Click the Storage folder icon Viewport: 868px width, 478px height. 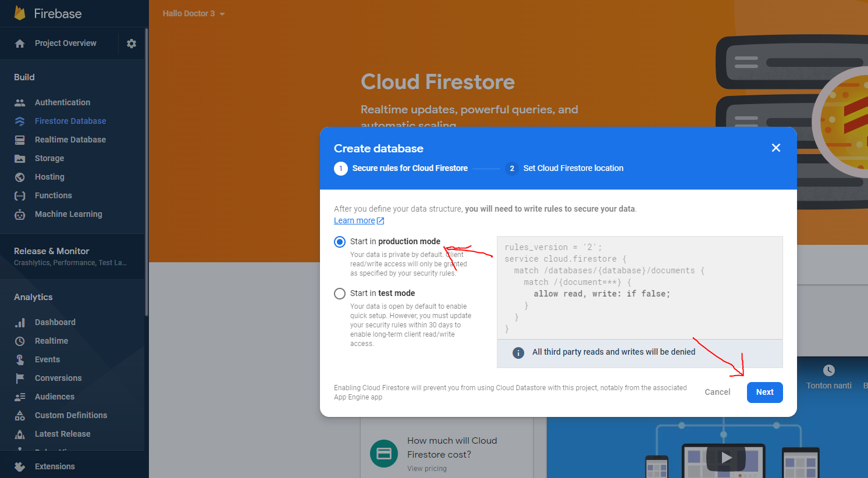click(20, 158)
